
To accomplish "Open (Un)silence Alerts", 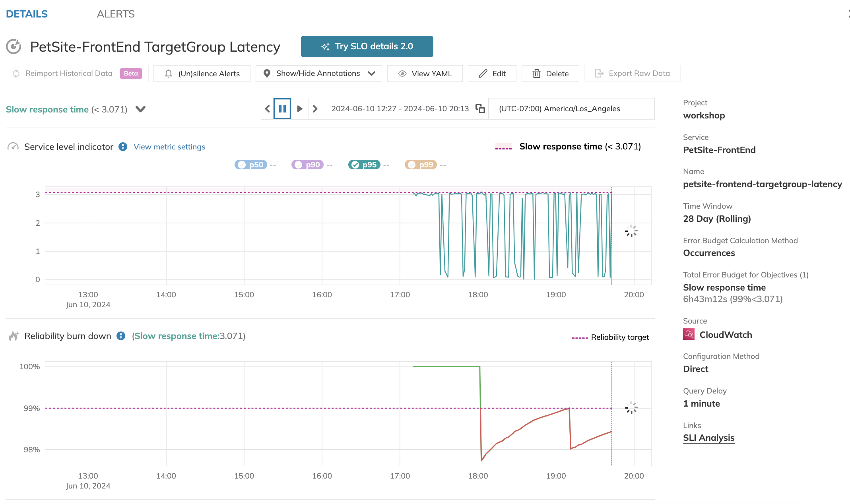I will coord(202,74).
